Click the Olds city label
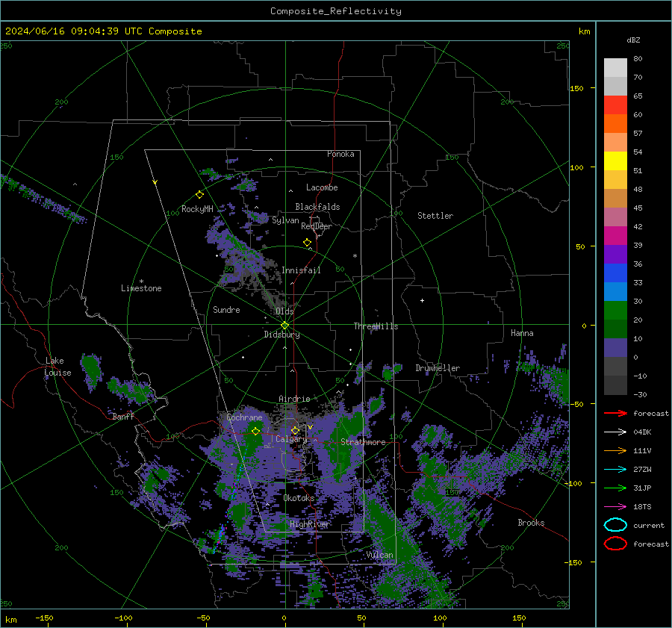 [284, 311]
